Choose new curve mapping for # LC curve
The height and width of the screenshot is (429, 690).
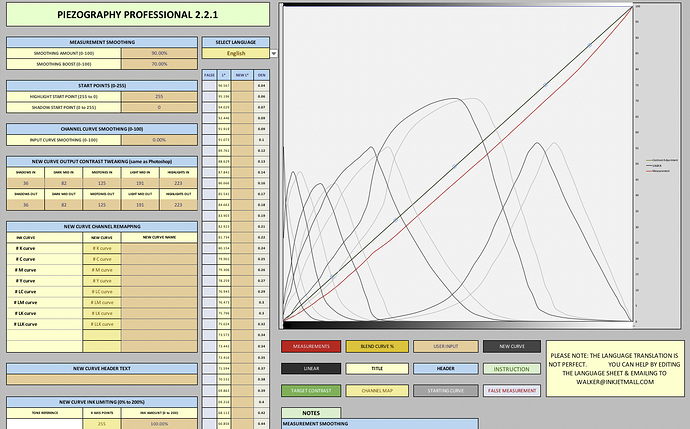pos(102,292)
